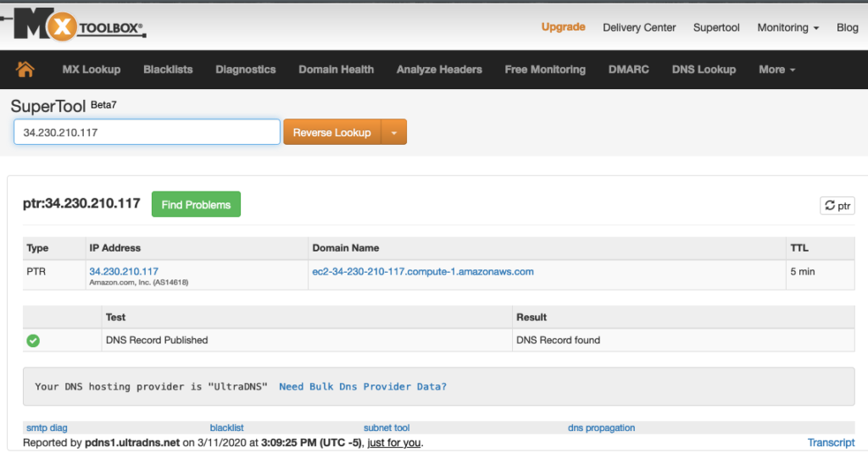
Task: Open Analyze Headers tab
Action: [439, 69]
